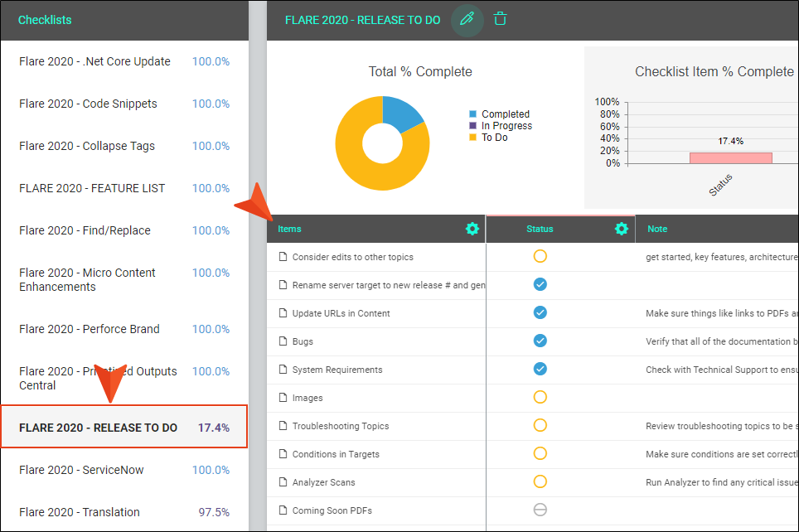799x532 pixels.
Task: Toggle to-do status for Images
Action: 540,397
